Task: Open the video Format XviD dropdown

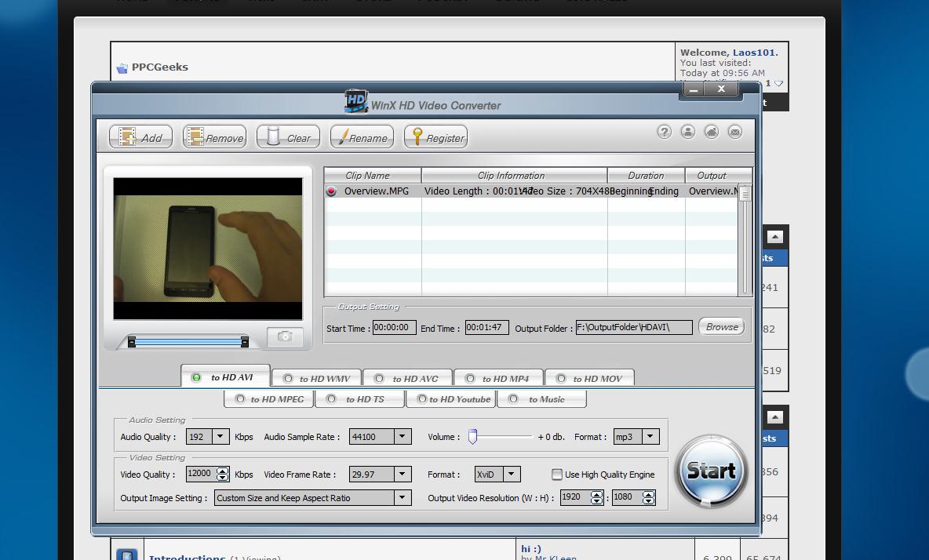Action: (x=512, y=475)
